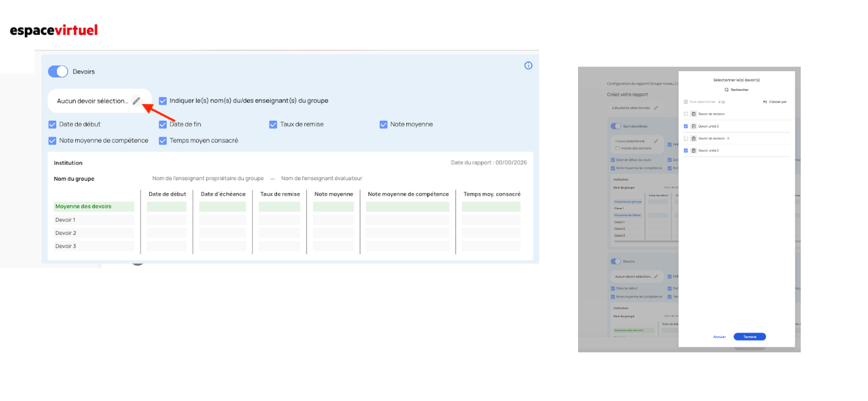
Task: Click the clipboard icon for 'Devoir de révision - 2'
Action: click(x=694, y=138)
